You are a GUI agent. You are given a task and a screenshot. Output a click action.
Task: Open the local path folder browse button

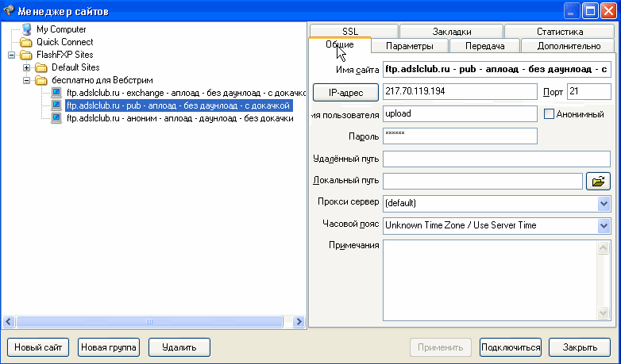click(598, 182)
